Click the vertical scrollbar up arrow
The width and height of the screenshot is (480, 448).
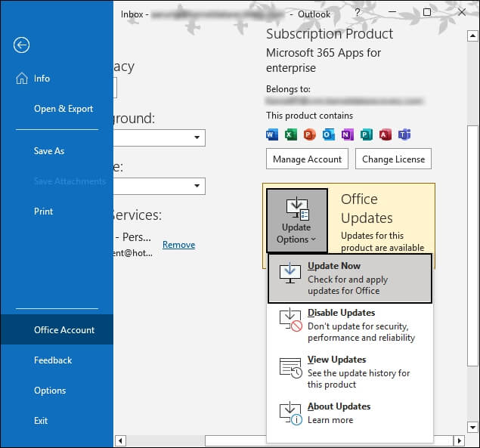[x=472, y=36]
